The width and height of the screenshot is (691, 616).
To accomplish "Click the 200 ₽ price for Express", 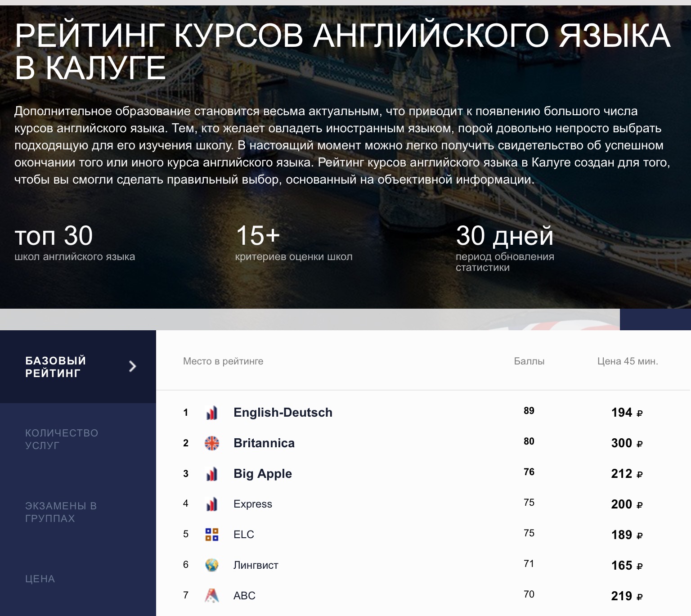I will click(x=627, y=504).
